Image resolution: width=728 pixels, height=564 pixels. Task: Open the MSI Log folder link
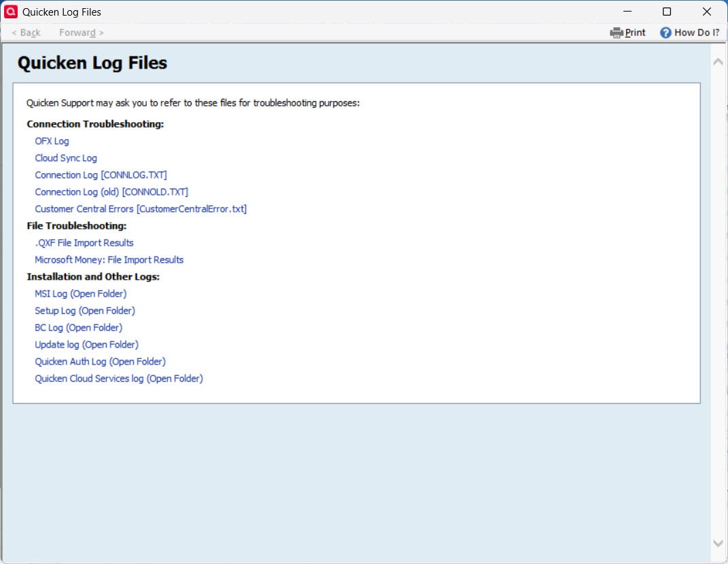81,294
